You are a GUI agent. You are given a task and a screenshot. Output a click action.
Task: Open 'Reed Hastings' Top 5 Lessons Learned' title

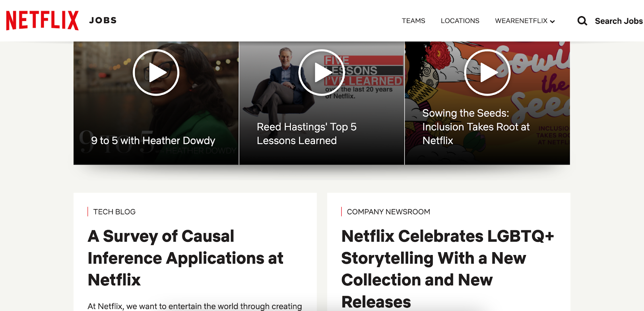point(307,134)
